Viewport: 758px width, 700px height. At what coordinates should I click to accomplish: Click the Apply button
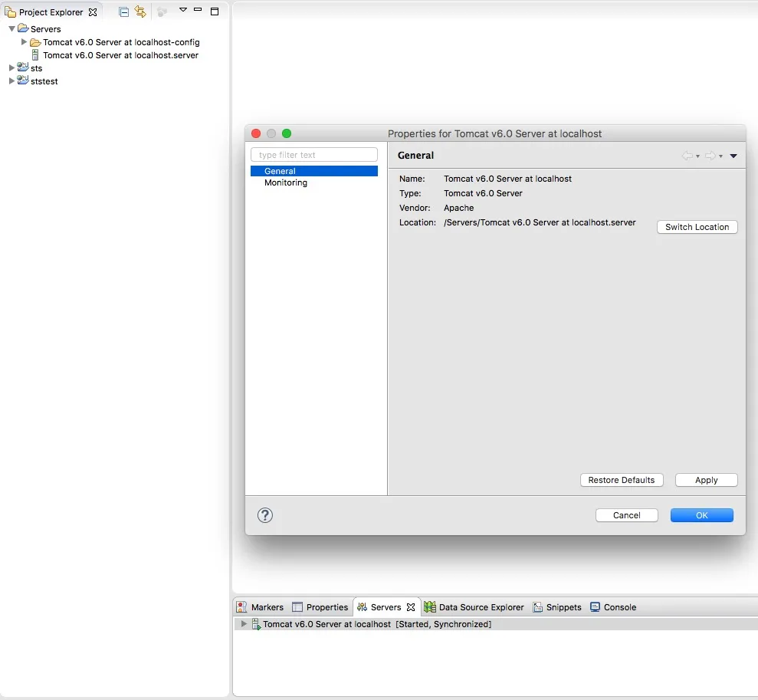[707, 480]
